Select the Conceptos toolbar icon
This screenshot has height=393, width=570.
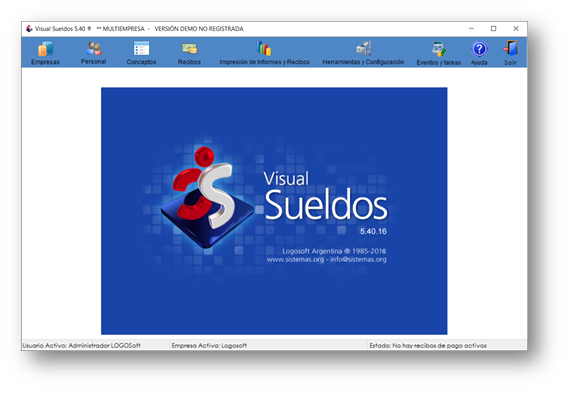pos(141,48)
